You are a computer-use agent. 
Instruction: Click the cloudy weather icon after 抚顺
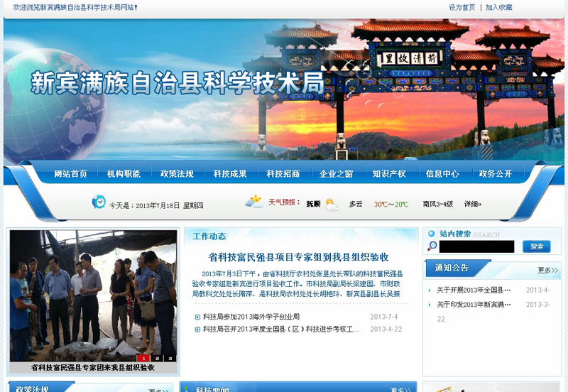pyautogui.click(x=332, y=205)
